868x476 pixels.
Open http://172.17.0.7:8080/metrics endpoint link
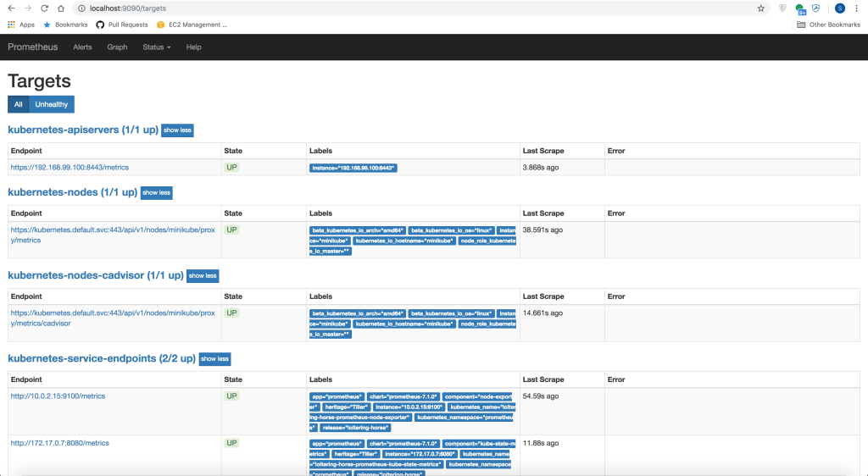[60, 443]
